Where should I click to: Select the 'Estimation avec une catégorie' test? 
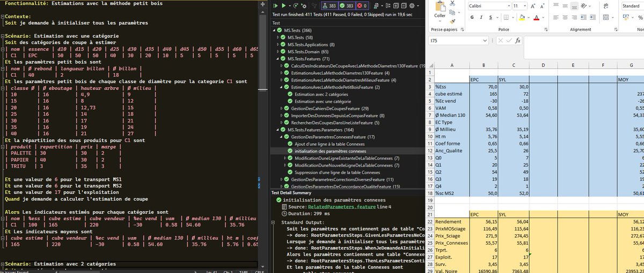pyautogui.click(x=323, y=101)
